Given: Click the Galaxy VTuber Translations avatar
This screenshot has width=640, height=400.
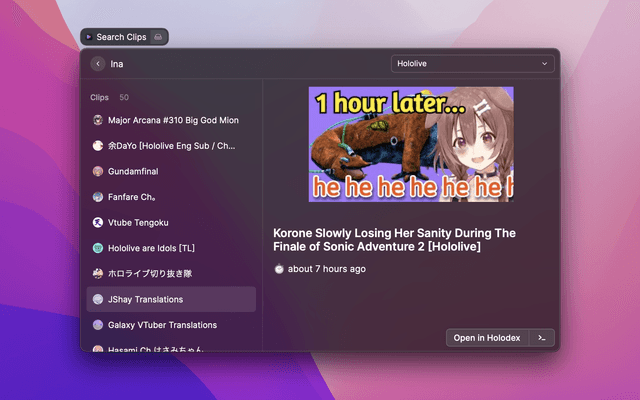Looking at the screenshot, I should [98, 325].
